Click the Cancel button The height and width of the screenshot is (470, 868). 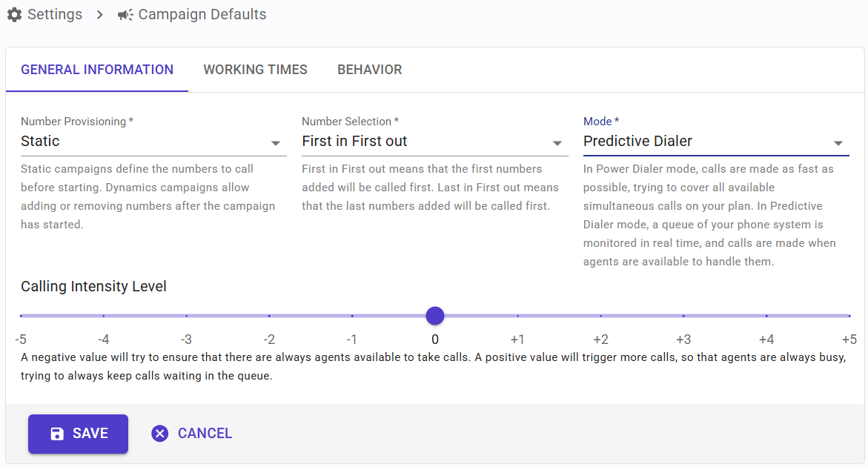coord(192,434)
